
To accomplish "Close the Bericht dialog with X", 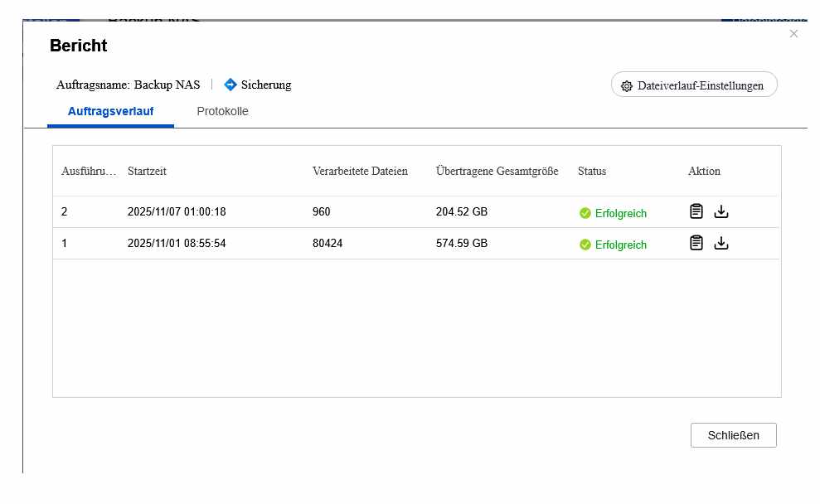I will pyautogui.click(x=793, y=34).
